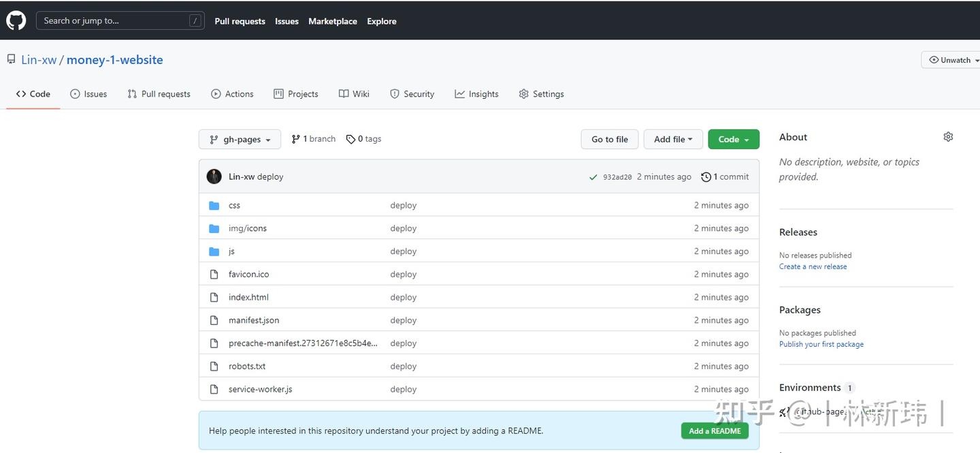Click the green commit status checkmark
Image resolution: width=980 pixels, height=453 pixels.
(593, 177)
